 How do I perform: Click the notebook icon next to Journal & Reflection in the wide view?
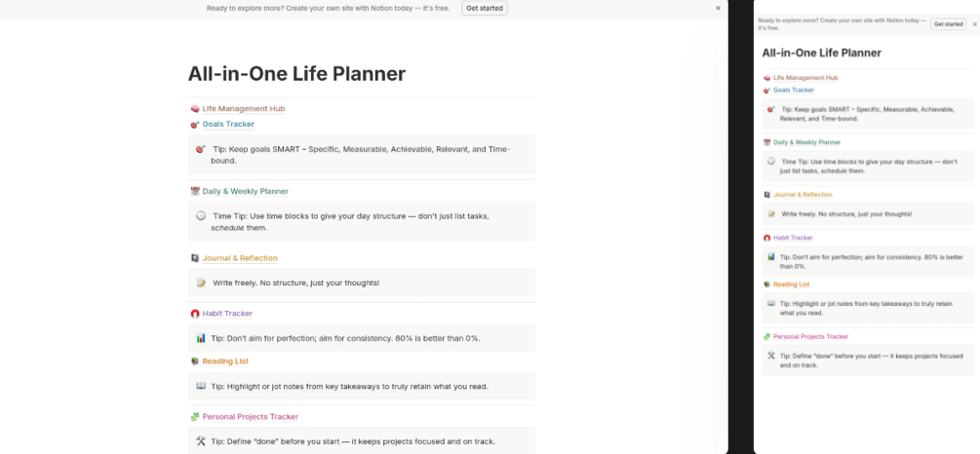pos(195,258)
